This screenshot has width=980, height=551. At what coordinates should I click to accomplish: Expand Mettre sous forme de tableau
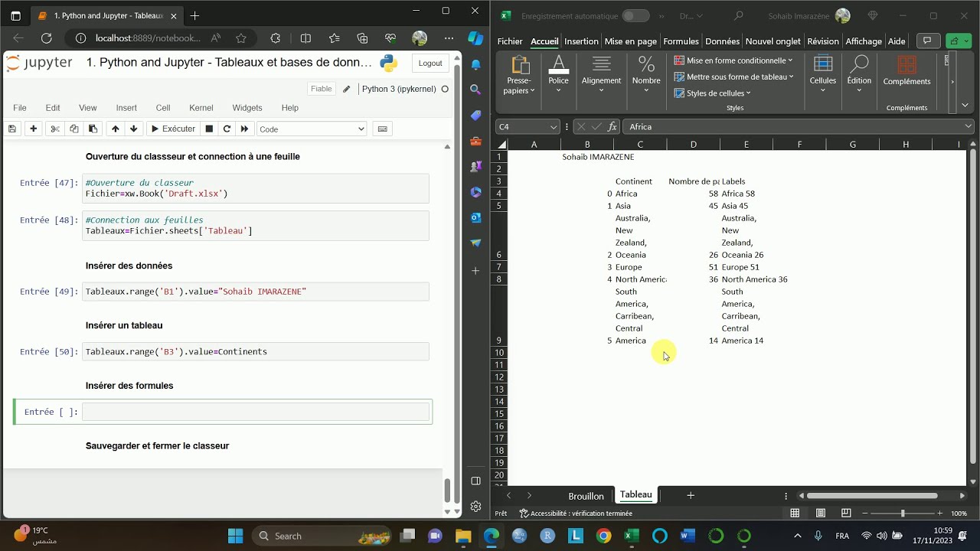click(733, 77)
